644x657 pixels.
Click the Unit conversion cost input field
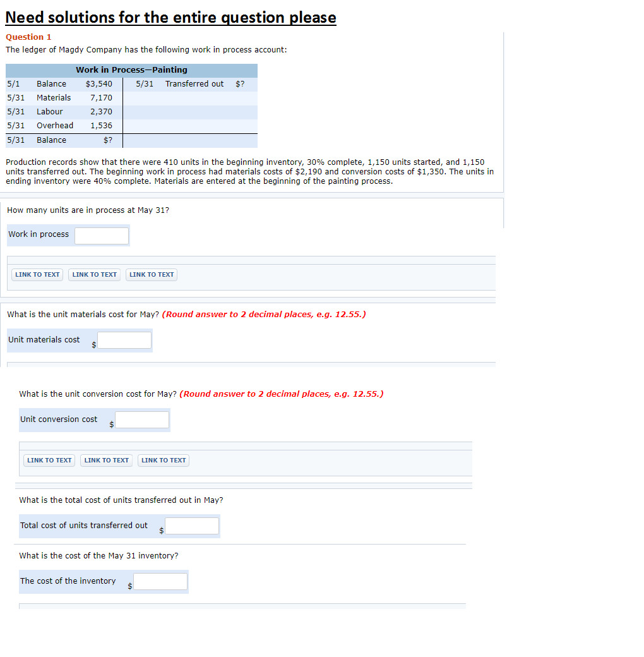click(x=141, y=419)
